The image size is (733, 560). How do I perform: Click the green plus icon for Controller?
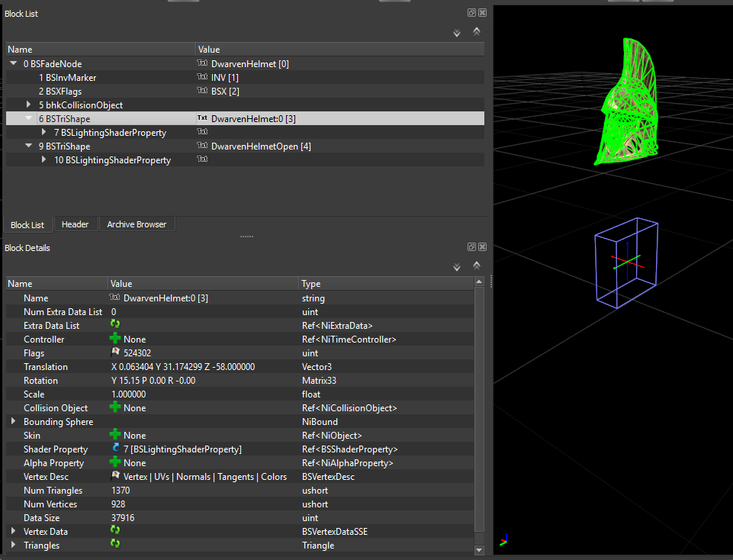pyautogui.click(x=115, y=339)
